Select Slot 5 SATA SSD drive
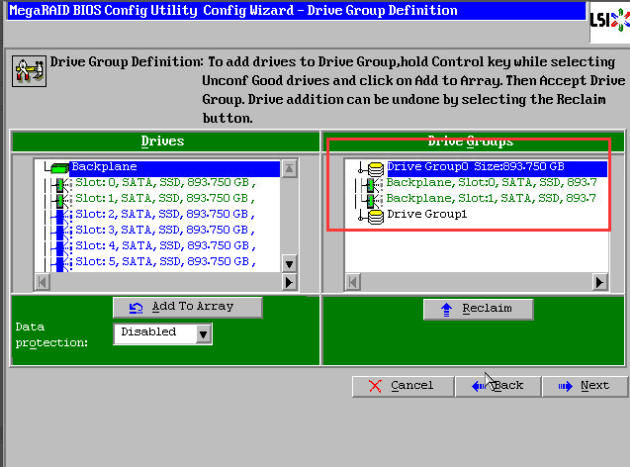The width and height of the screenshot is (630, 467). coord(165,262)
